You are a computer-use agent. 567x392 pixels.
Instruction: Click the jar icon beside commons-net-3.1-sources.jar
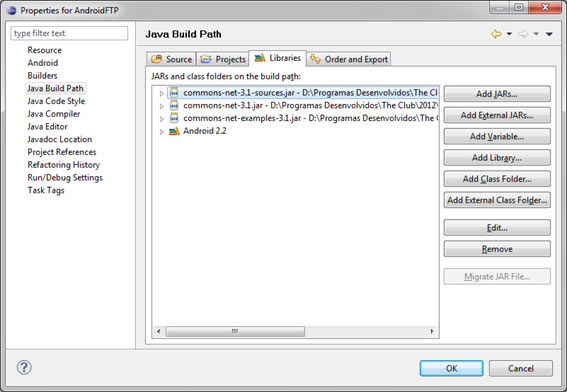point(174,93)
